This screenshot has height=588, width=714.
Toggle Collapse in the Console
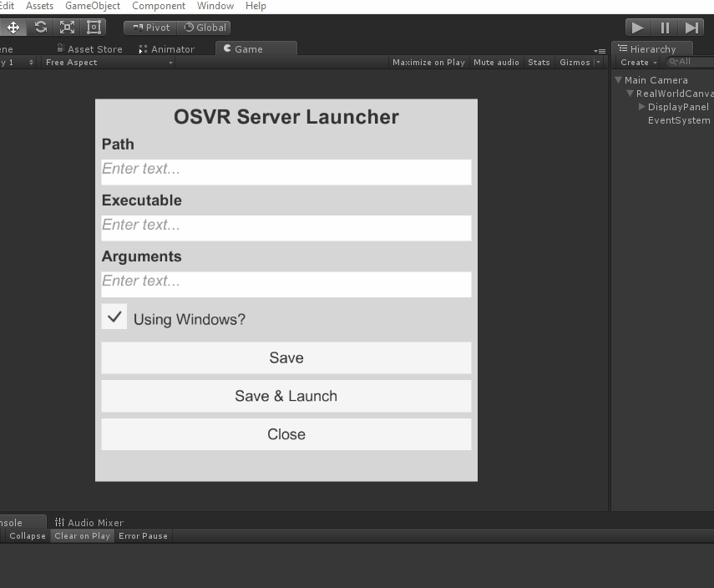(28, 536)
